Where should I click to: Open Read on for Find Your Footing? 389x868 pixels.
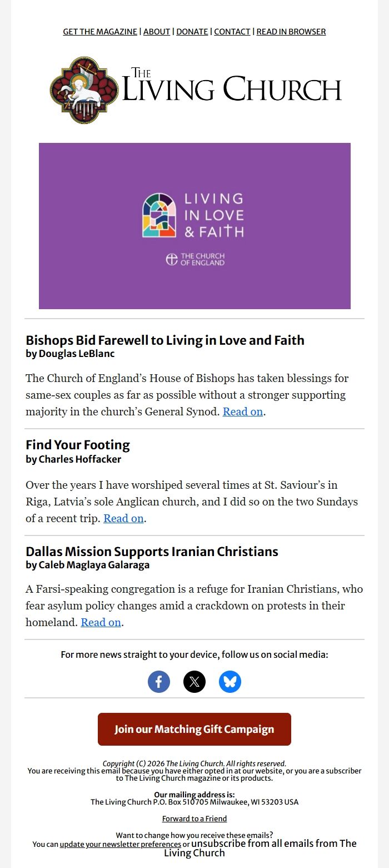click(x=123, y=518)
